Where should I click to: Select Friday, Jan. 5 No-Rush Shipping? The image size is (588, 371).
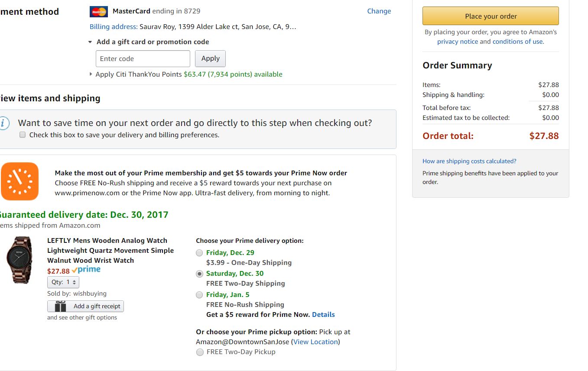pos(199,295)
